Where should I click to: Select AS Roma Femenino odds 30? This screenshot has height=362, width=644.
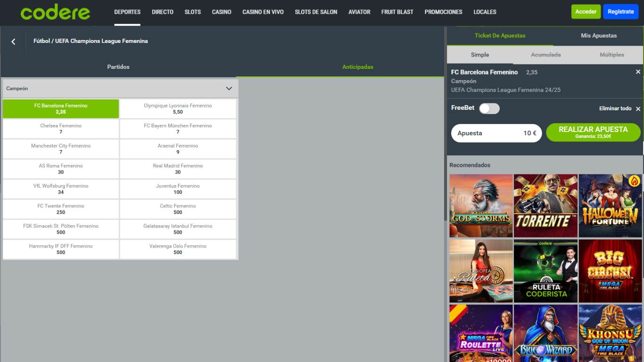[61, 169]
